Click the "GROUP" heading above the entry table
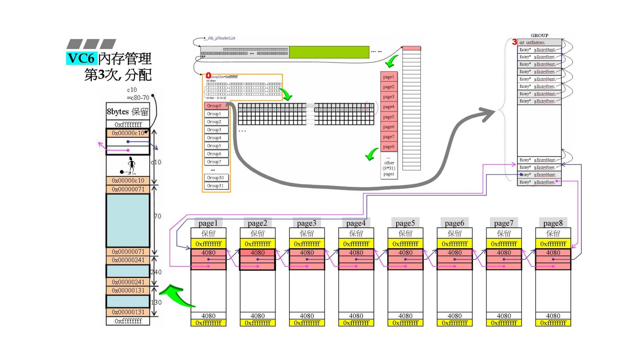Viewport: 644px width, 362px height. [x=539, y=35]
